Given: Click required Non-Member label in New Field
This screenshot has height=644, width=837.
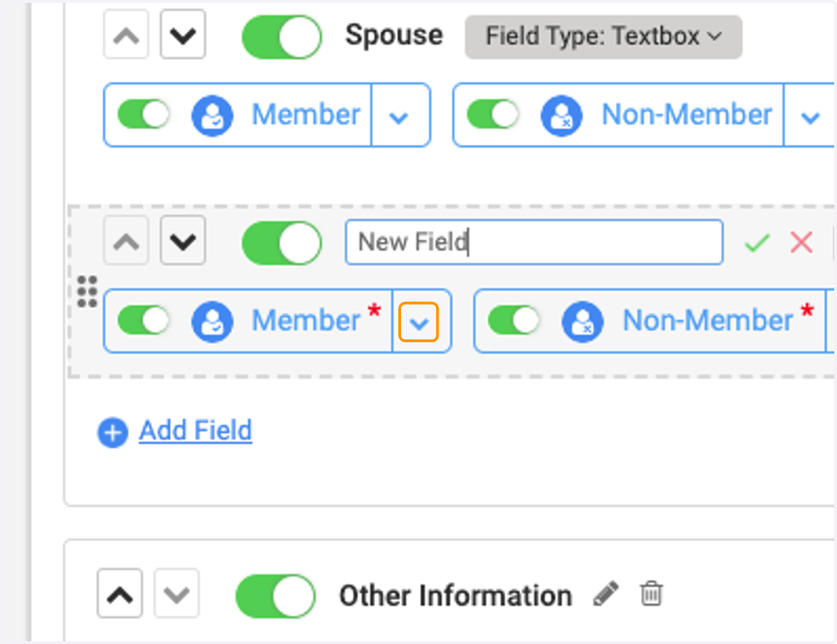Looking at the screenshot, I should [x=708, y=321].
